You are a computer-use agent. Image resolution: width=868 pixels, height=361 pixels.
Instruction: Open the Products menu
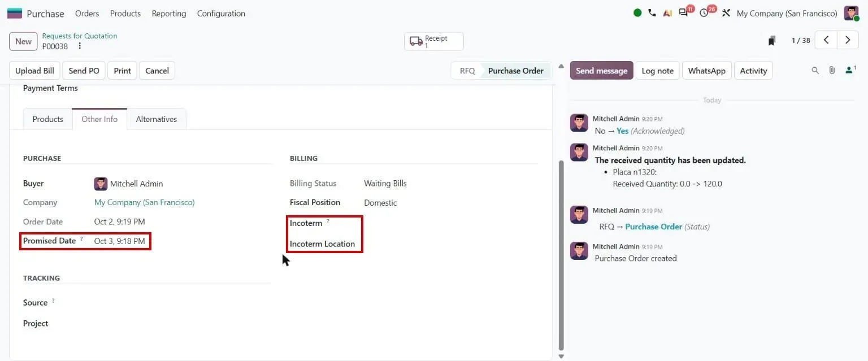125,13
